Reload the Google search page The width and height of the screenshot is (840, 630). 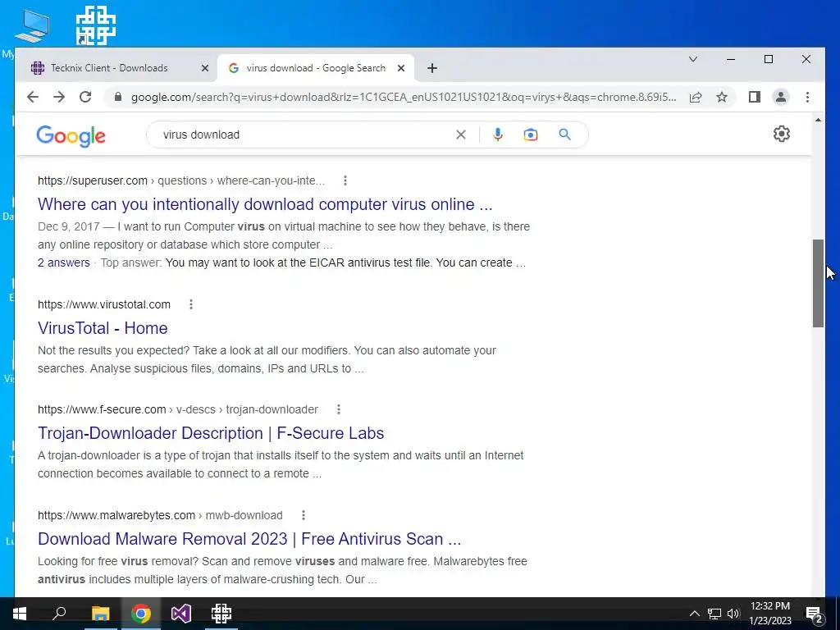coord(85,97)
